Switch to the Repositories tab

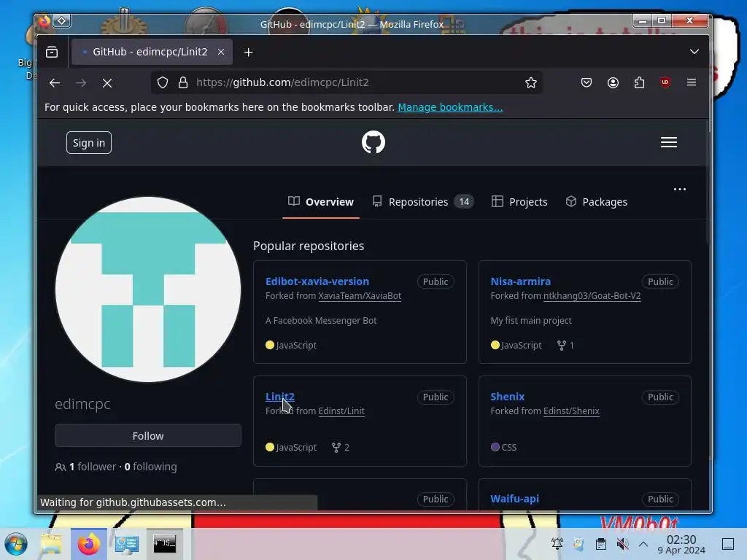click(422, 202)
